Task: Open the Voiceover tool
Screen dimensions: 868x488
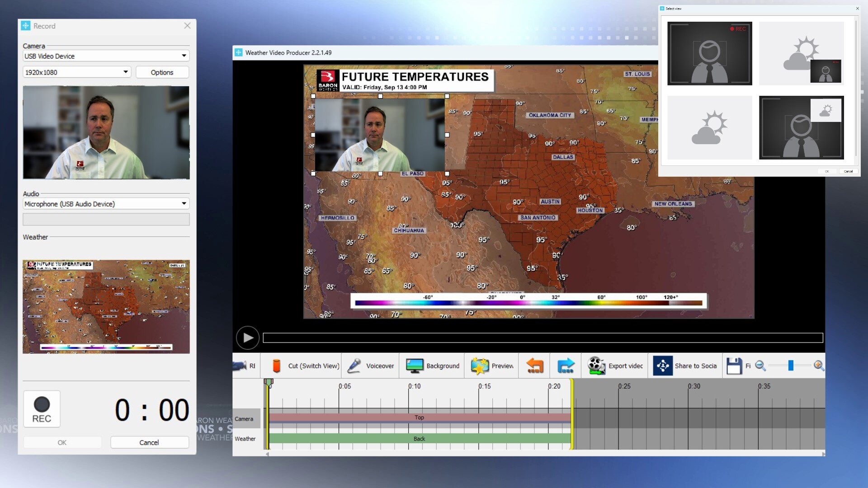Action: 371,366
